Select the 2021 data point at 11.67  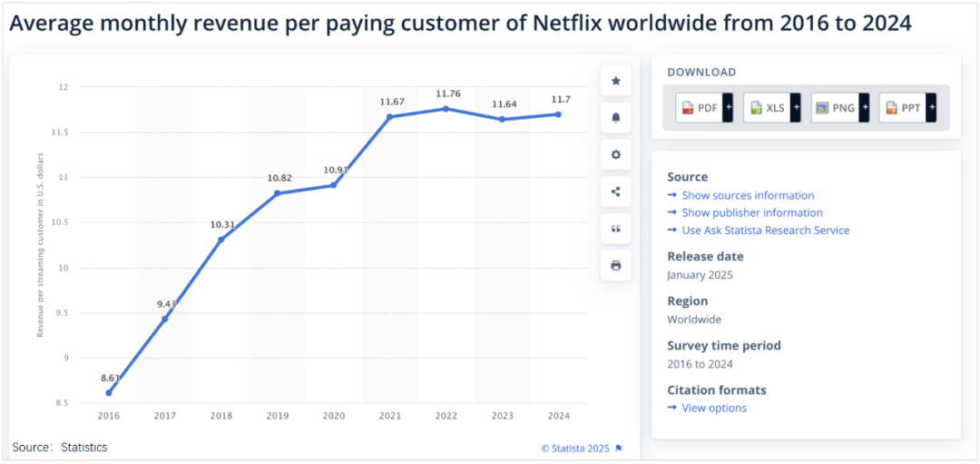[x=390, y=116]
